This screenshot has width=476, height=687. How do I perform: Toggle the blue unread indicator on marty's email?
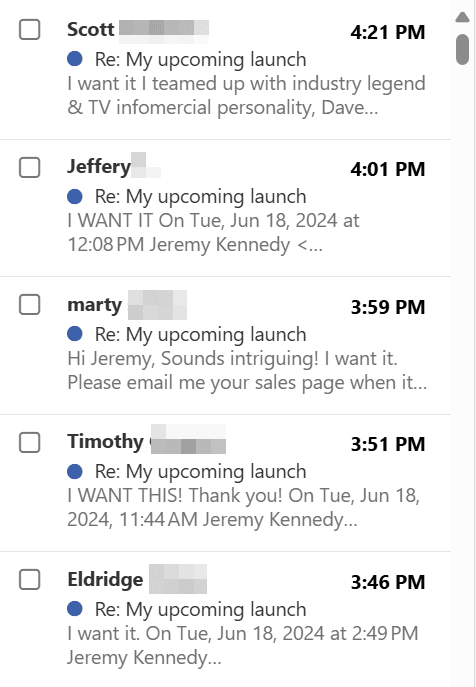tap(75, 334)
